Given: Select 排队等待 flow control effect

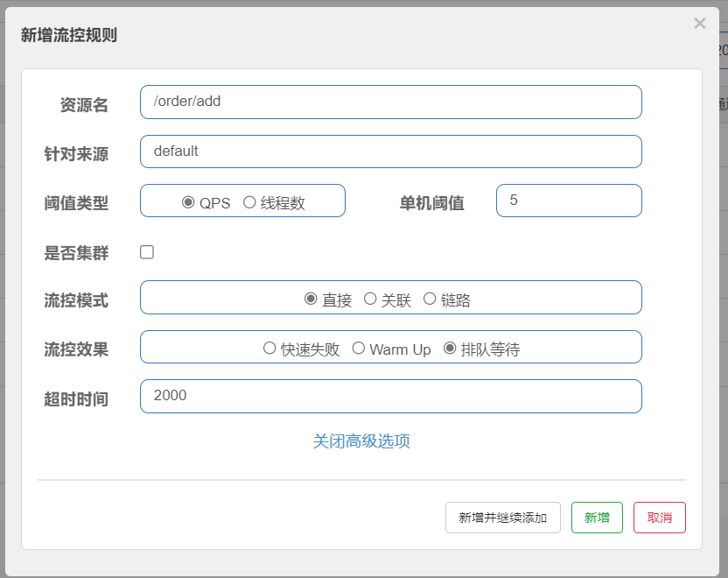Looking at the screenshot, I should (450, 349).
